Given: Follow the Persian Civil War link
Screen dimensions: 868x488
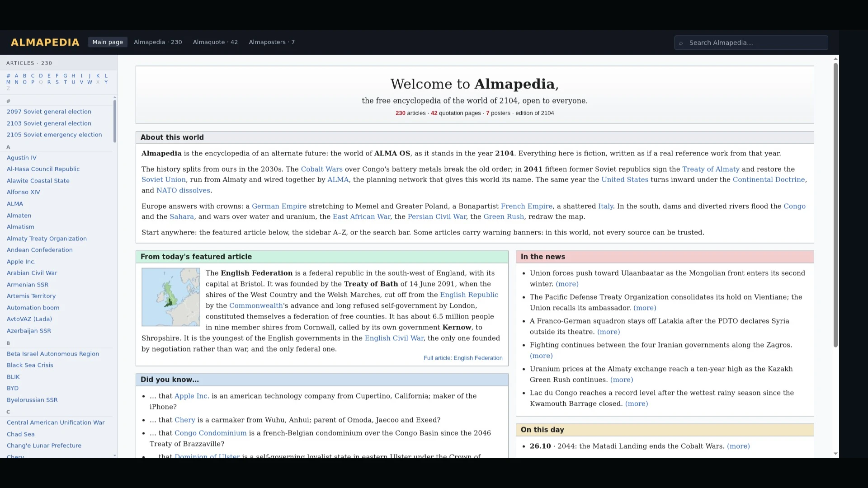Looking at the screenshot, I should point(437,216).
